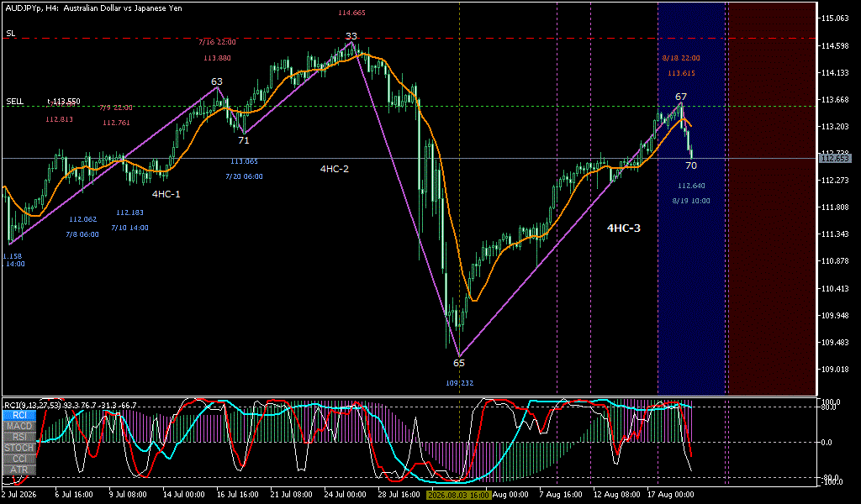861x504 pixels.
Task: Click the 7/8 06:00 date label
Action: [82, 234]
